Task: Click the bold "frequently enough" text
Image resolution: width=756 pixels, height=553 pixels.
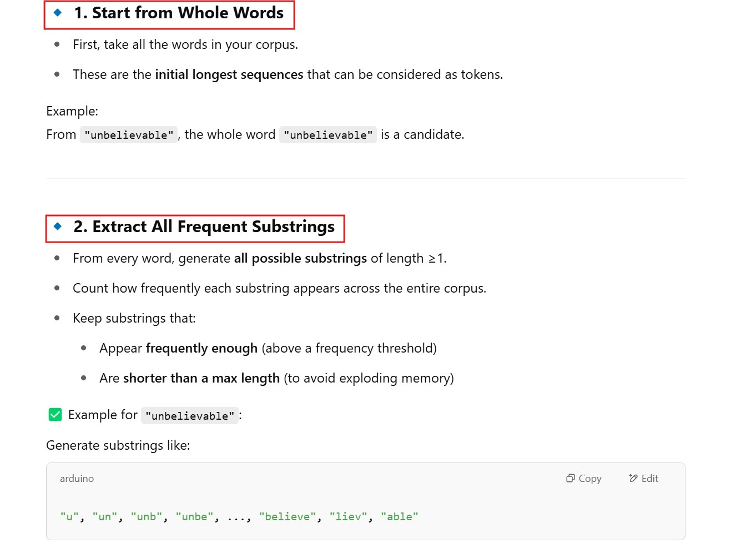Action: pos(201,348)
